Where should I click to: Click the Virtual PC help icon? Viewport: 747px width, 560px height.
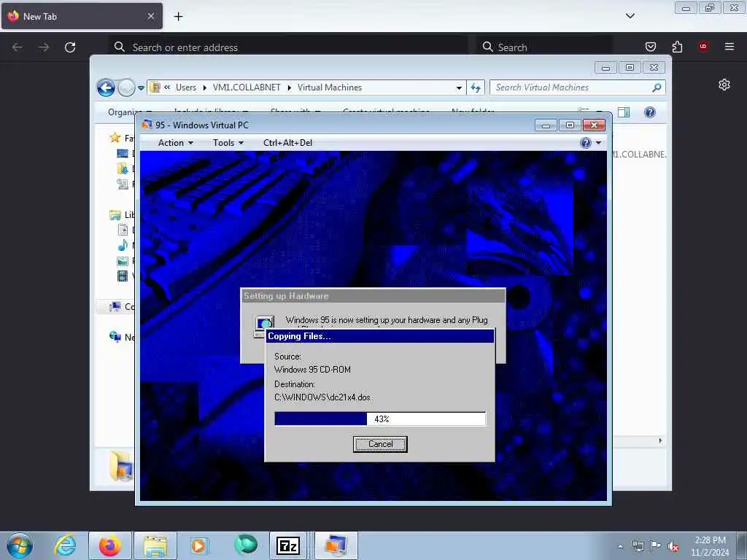point(586,143)
